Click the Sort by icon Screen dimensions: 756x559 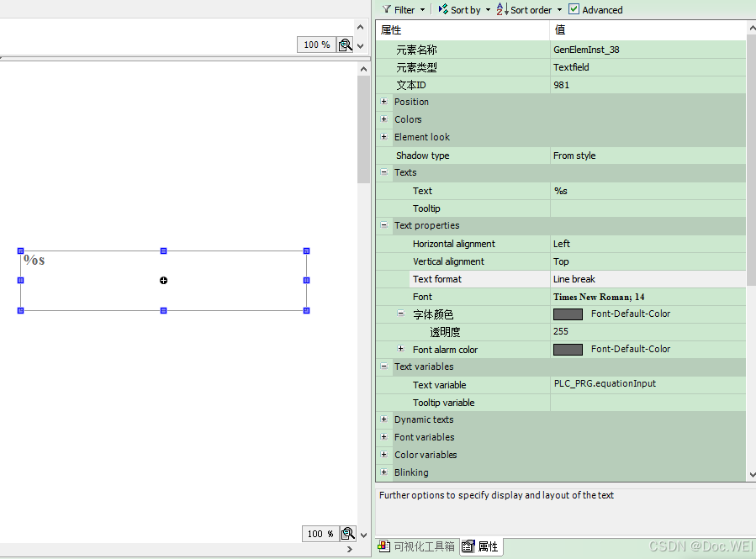pyautogui.click(x=443, y=9)
